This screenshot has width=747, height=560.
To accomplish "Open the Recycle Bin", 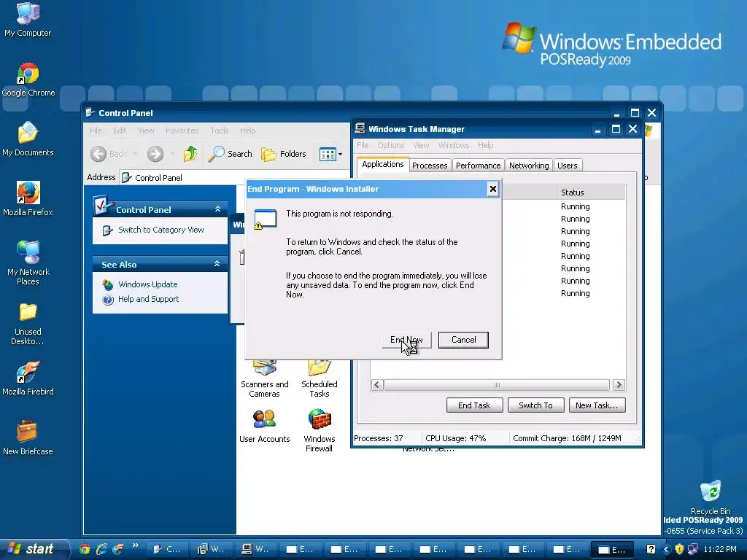I will pyautogui.click(x=711, y=497).
